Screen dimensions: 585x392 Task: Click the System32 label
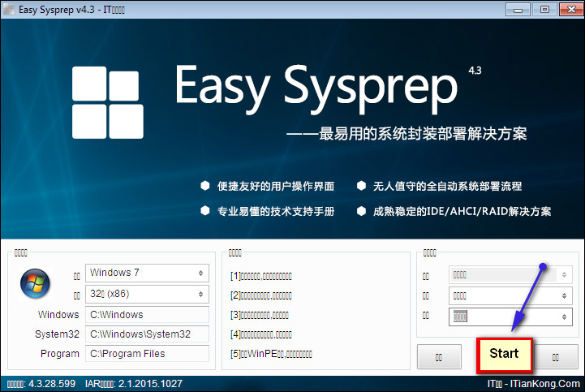pyautogui.click(x=57, y=334)
